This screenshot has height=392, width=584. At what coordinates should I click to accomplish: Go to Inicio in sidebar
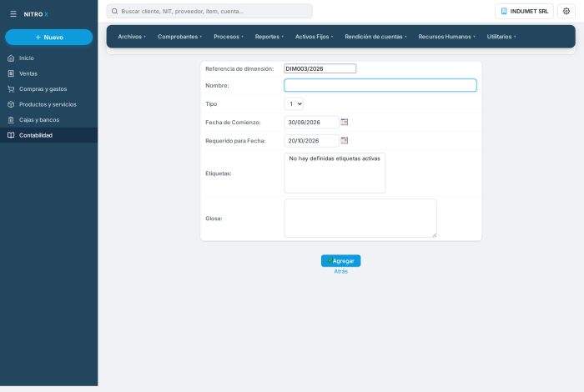click(48, 58)
